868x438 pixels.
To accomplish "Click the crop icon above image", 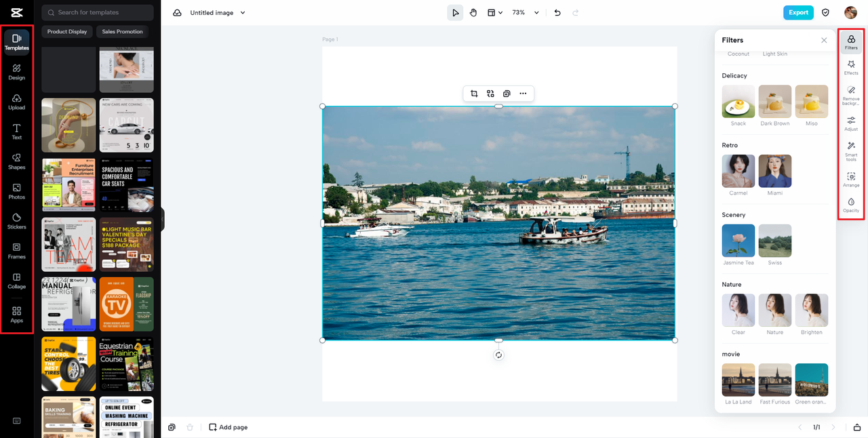I will 474,94.
